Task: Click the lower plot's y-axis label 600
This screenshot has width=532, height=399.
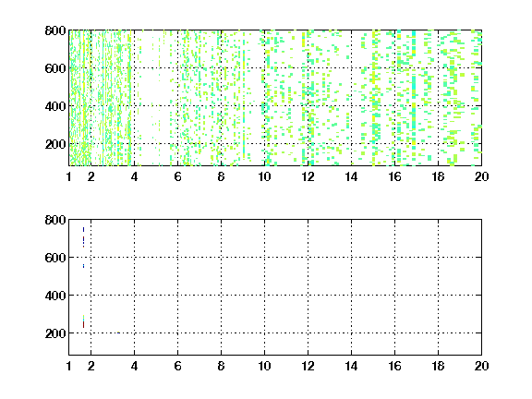Action: tap(55, 258)
